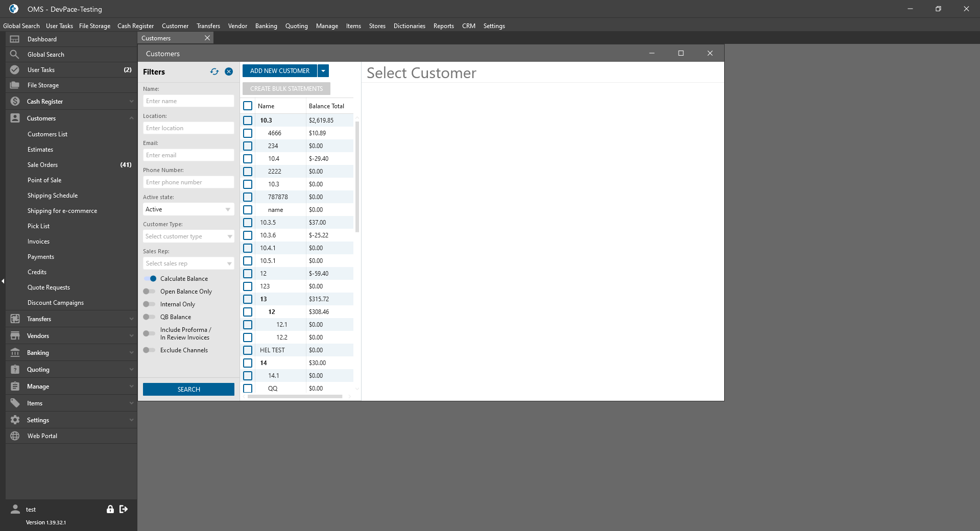Click the Search button in Filters
980x531 pixels.
(188, 390)
